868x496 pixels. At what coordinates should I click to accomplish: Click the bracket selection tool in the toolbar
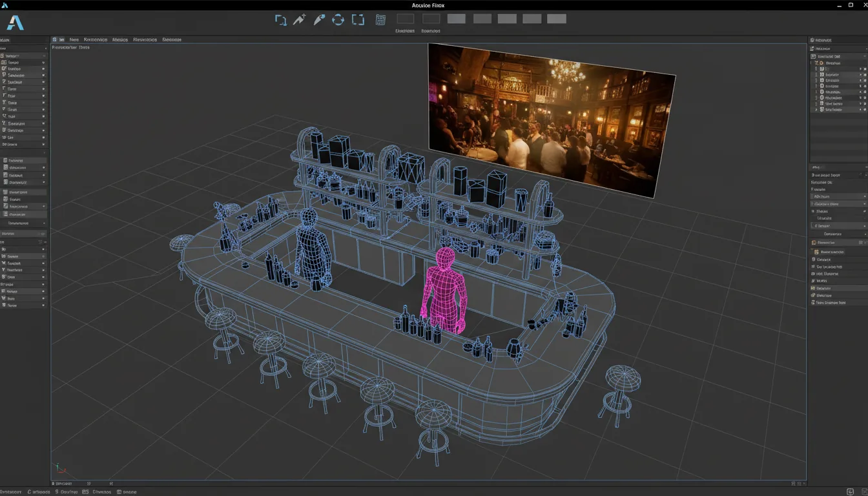(358, 19)
